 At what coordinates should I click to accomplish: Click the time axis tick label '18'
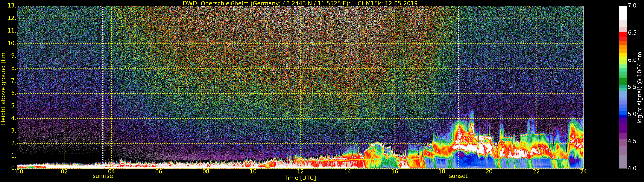tap(442, 172)
